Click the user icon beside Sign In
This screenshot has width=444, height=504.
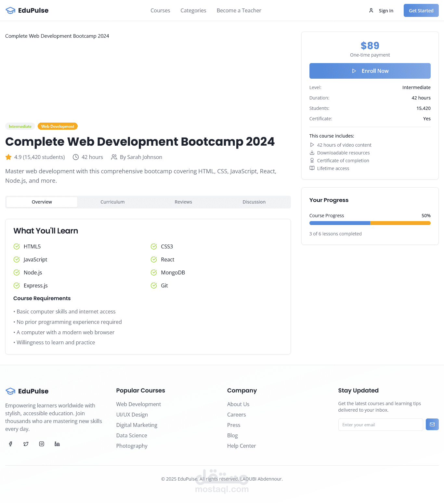click(x=371, y=10)
